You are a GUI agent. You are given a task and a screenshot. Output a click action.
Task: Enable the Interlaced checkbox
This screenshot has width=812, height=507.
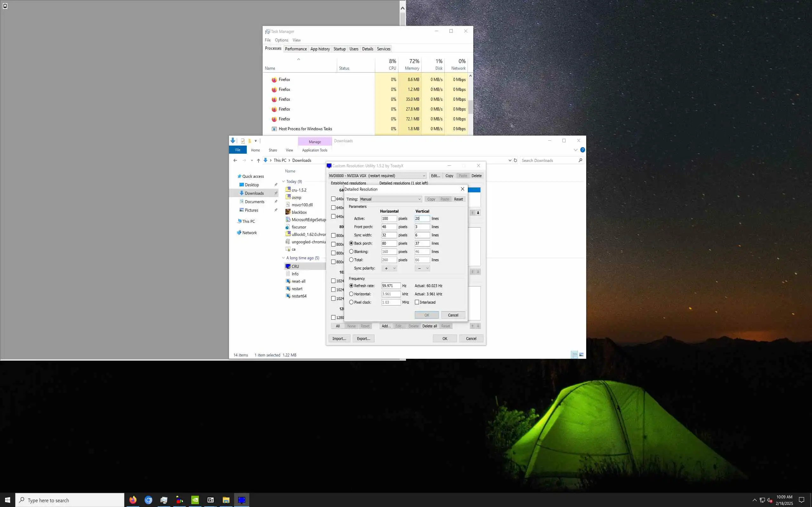point(417,302)
